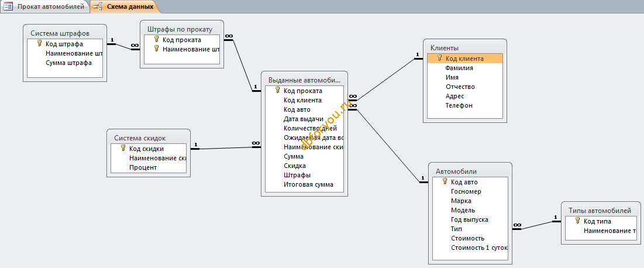Select relationship line from Штрафы по прокату to Выданные автомобили
644x268 pixels.
(242, 66)
